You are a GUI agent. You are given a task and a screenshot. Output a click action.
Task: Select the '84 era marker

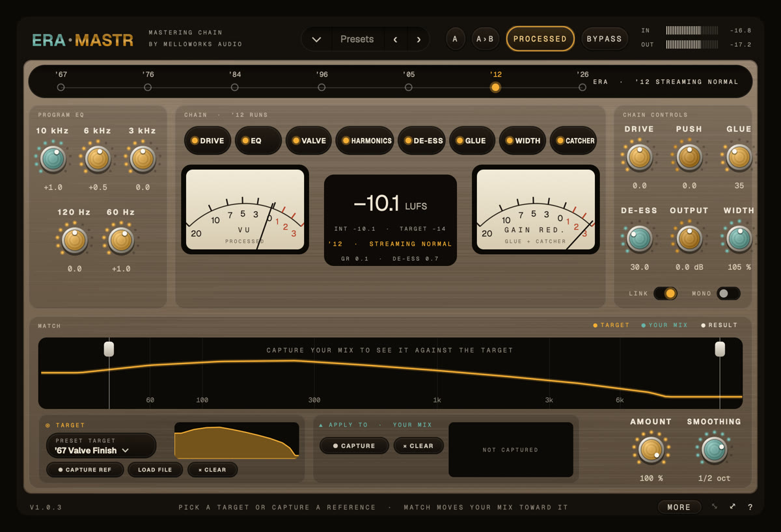click(x=235, y=87)
